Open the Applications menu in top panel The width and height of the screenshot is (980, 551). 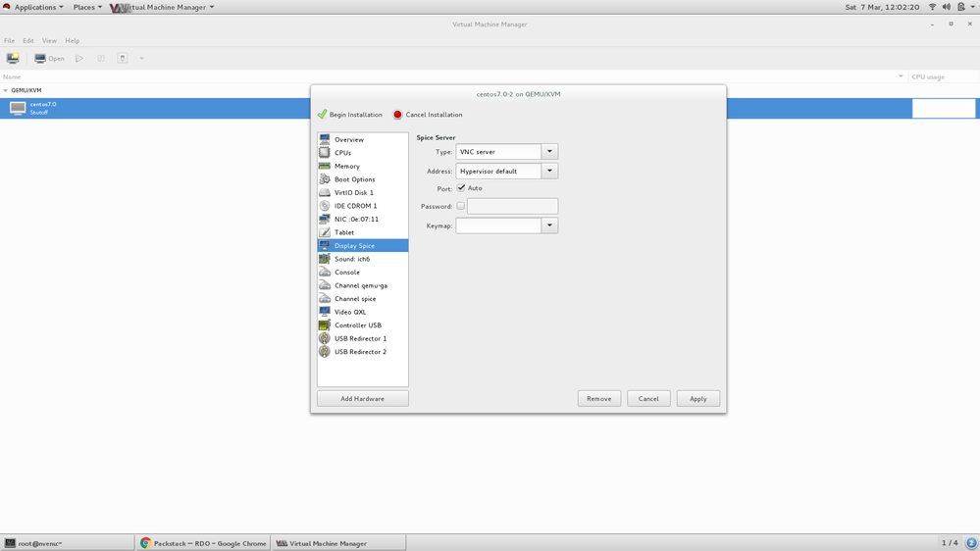(35, 7)
